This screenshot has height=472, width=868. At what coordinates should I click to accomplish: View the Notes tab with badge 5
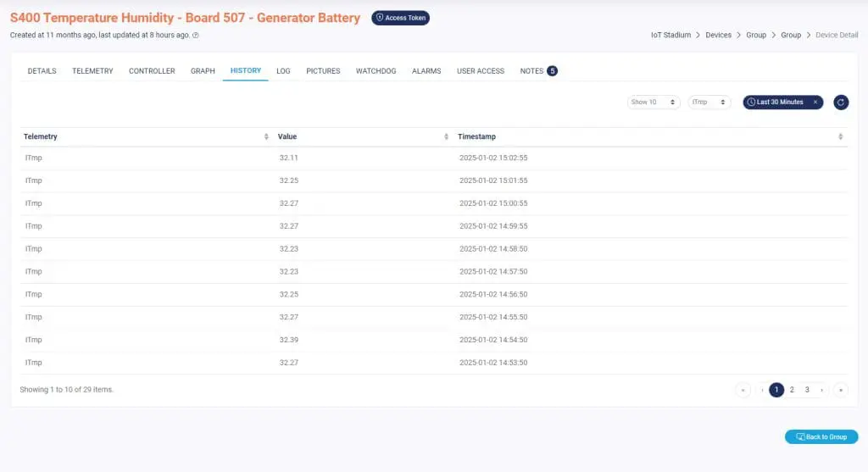click(537, 71)
